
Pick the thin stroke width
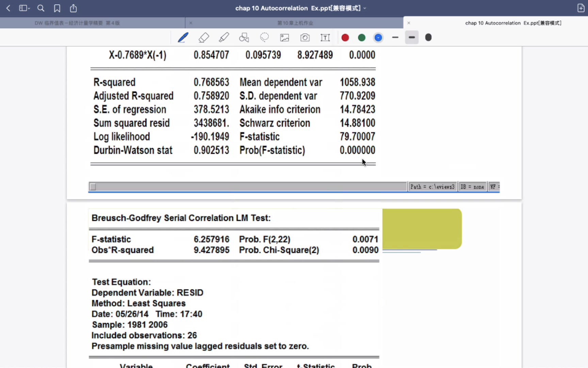(395, 37)
